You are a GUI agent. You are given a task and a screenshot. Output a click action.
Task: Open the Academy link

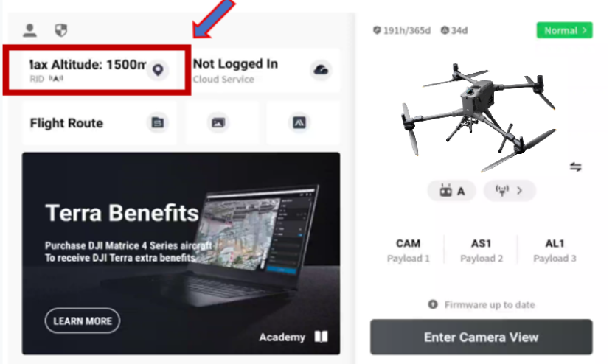(x=293, y=337)
